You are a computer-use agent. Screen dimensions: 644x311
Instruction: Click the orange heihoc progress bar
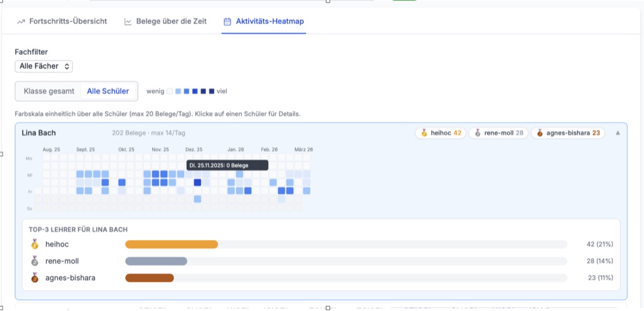171,245
